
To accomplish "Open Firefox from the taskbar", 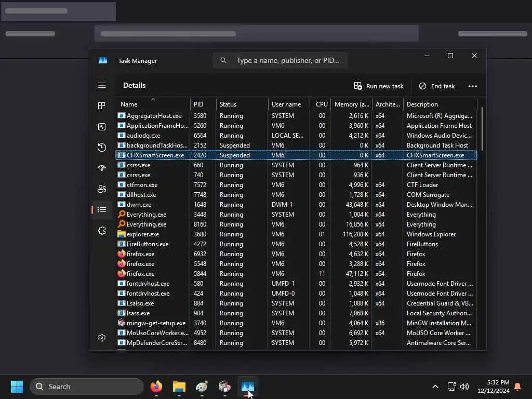I will point(156,387).
